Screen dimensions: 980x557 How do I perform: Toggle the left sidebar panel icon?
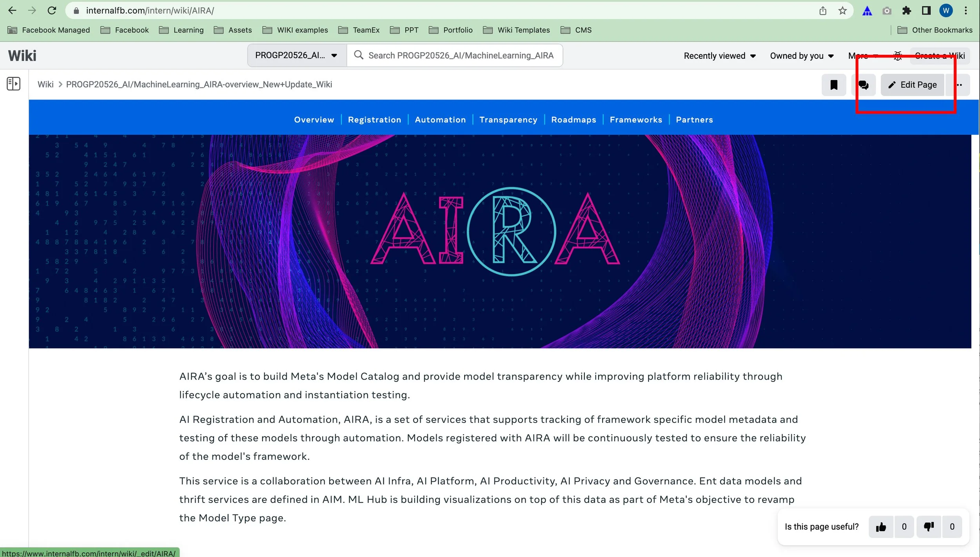[x=14, y=83]
